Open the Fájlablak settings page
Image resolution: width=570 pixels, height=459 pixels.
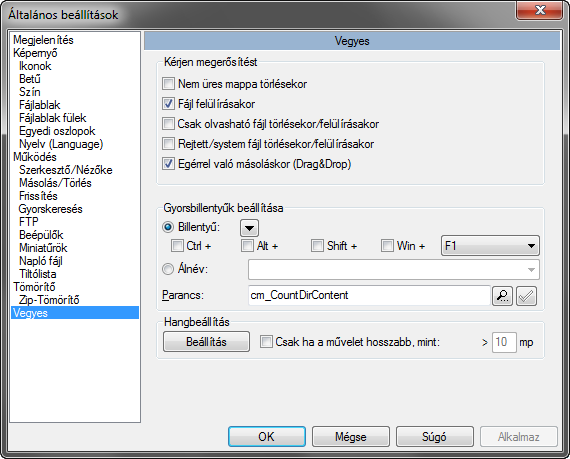(x=40, y=105)
